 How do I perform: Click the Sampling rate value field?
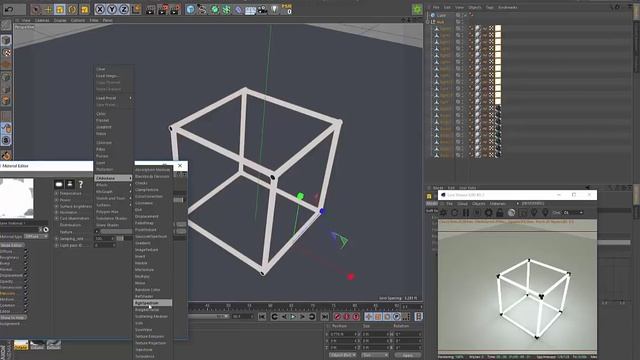click(104, 238)
